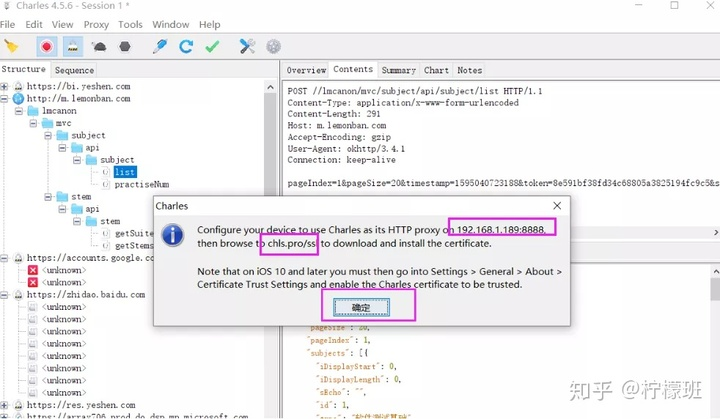Open the Tools menu

[x=130, y=24]
